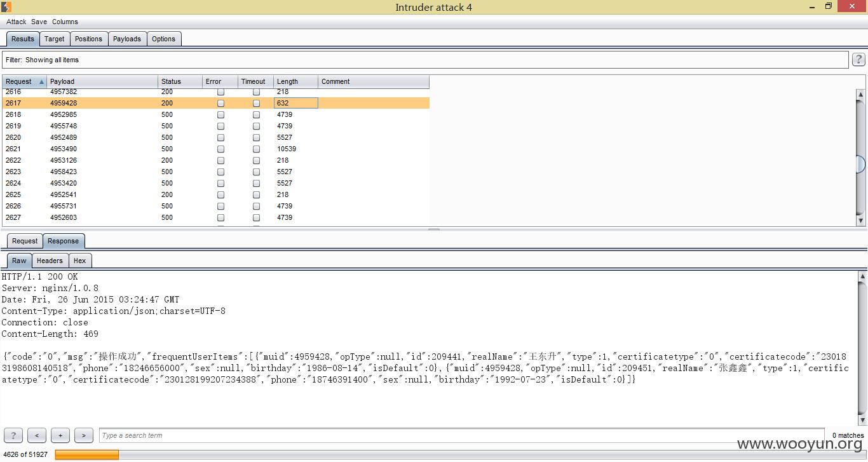The image size is (868, 462).
Task: Select row with payload 4955731
Action: click(x=215, y=206)
